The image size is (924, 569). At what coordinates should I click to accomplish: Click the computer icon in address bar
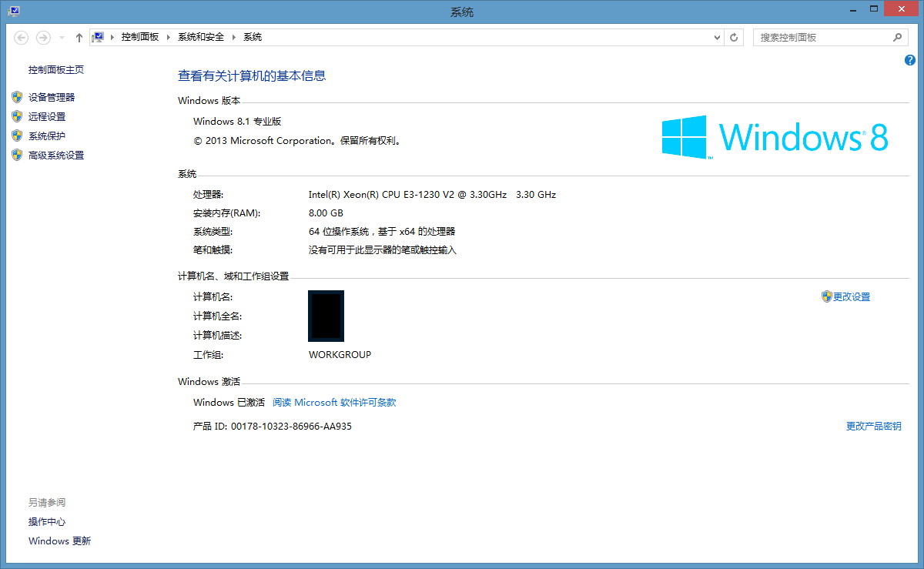[x=99, y=37]
